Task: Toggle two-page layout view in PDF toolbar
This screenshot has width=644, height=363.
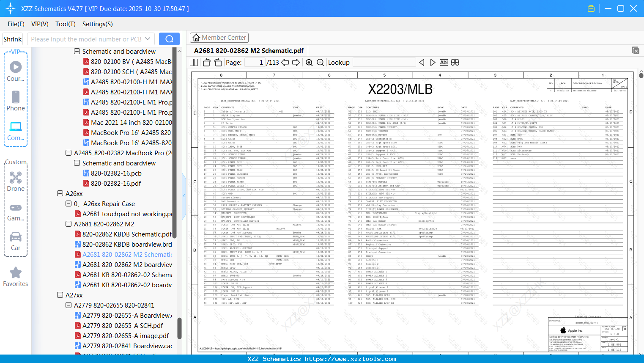Action: click(194, 62)
